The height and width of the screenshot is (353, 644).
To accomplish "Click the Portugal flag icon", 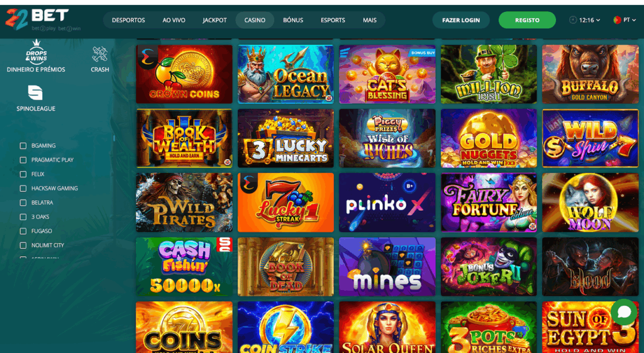I will [x=617, y=20].
